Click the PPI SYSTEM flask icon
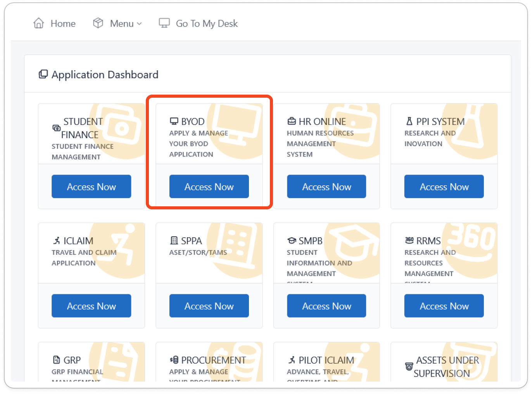The width and height of the screenshot is (532, 394). click(409, 121)
